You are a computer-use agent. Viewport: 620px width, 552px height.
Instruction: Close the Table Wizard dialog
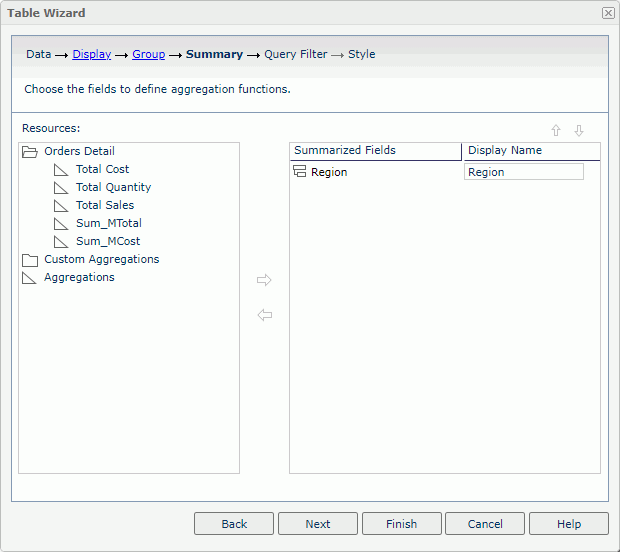pyautogui.click(x=608, y=13)
